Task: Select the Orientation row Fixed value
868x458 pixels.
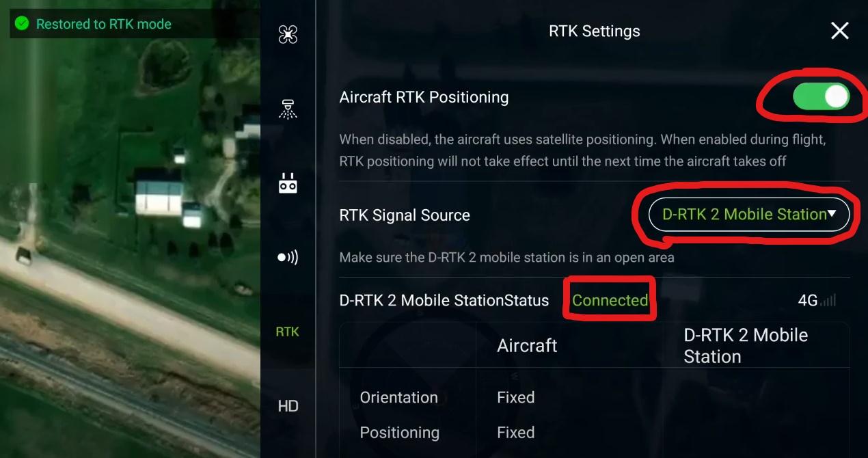Action: point(515,398)
